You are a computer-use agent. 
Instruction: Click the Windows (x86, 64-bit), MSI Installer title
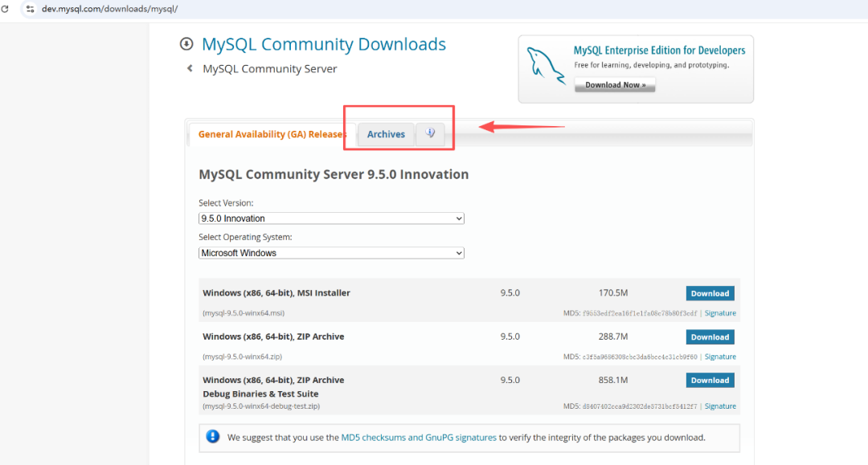(x=276, y=293)
